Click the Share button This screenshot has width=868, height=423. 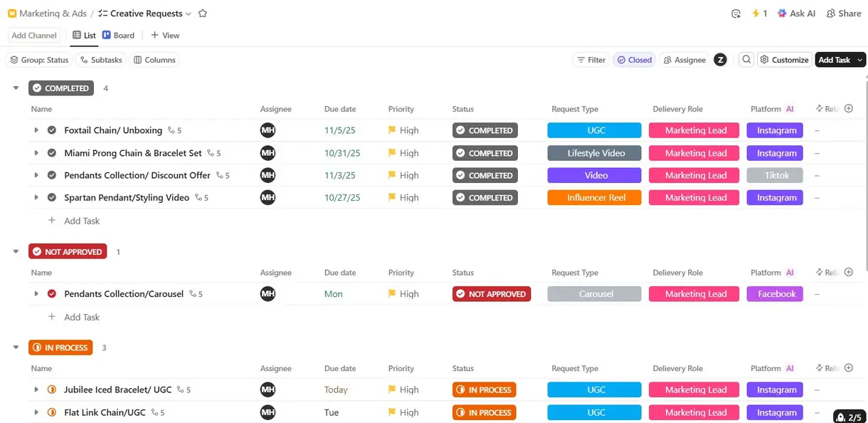pyautogui.click(x=844, y=14)
